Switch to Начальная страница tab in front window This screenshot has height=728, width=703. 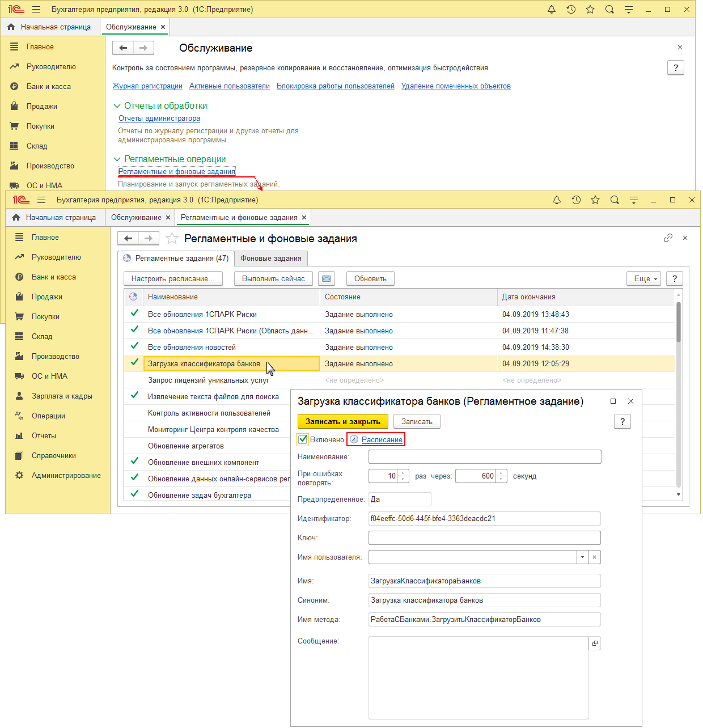[55, 217]
